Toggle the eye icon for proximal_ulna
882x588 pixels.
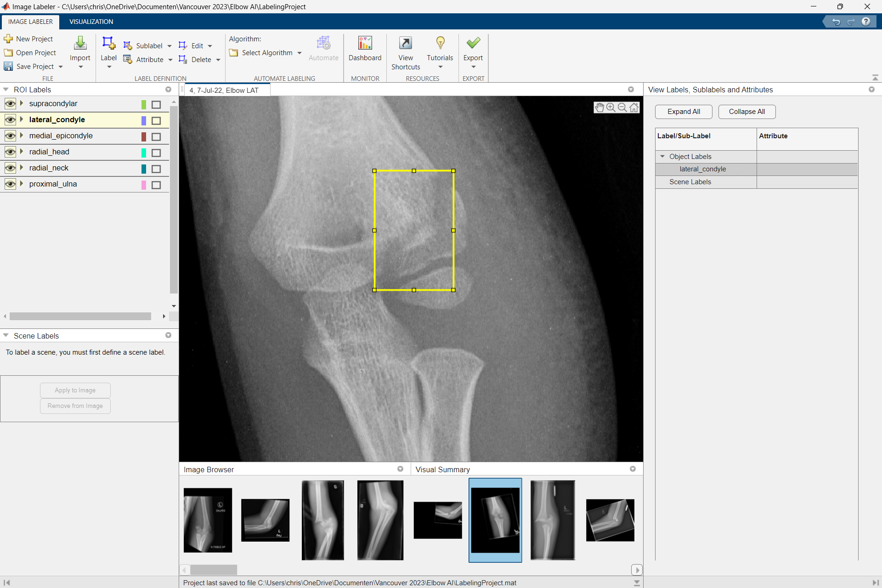click(10, 184)
